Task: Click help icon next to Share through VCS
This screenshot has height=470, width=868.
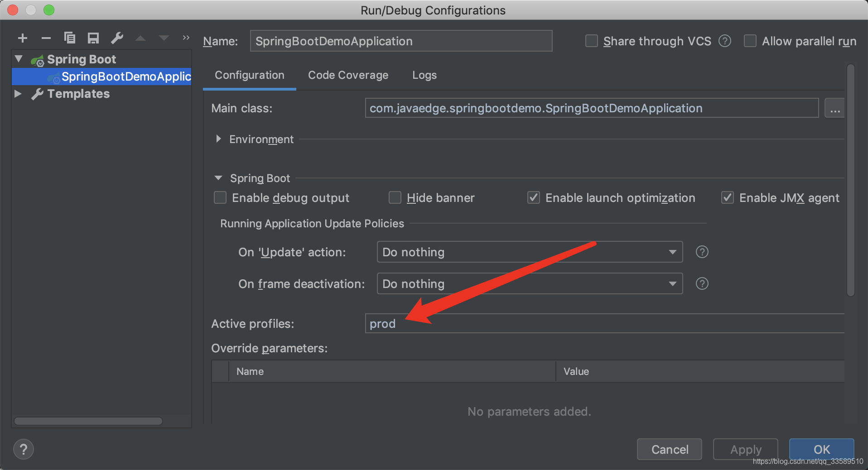Action: point(725,41)
